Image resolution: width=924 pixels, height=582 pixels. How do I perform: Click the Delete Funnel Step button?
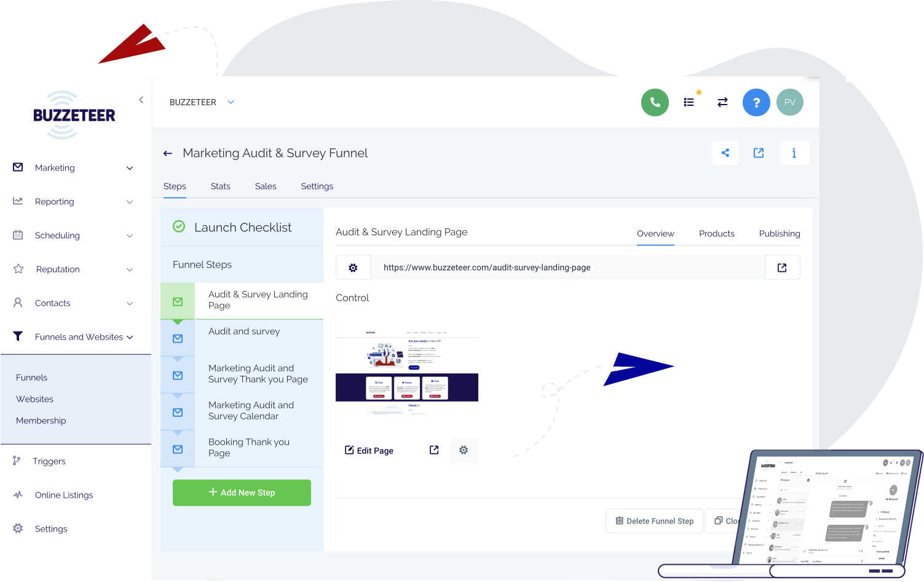(654, 521)
